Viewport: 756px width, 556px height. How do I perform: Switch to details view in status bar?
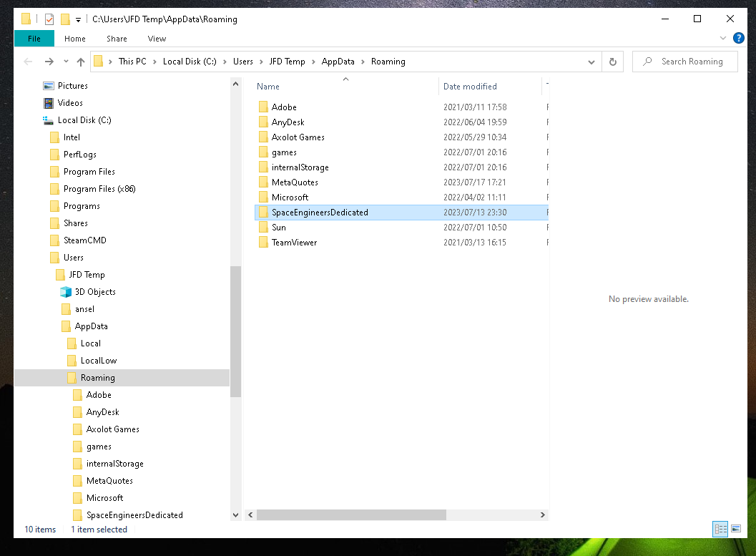tap(720, 529)
